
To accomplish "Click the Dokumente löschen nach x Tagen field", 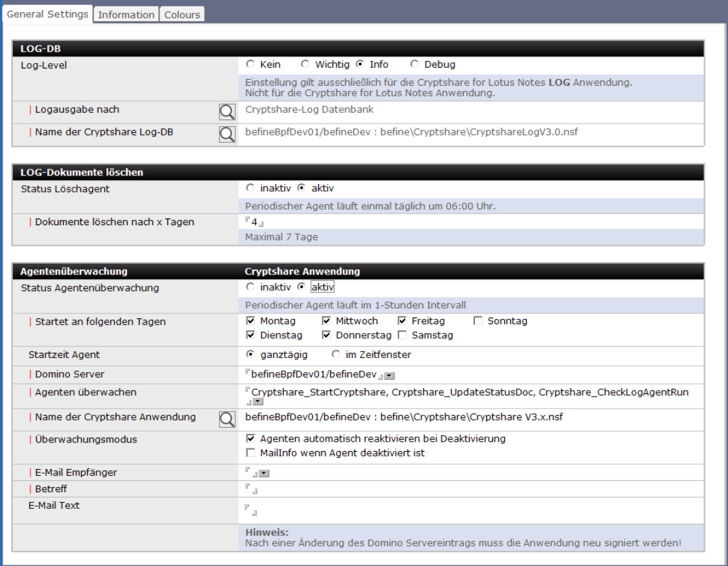I will click(x=254, y=222).
